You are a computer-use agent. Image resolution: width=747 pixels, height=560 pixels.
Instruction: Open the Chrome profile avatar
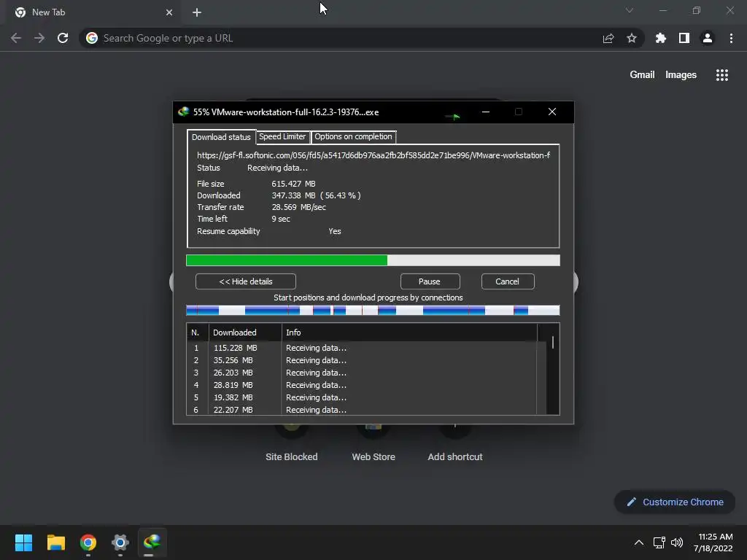click(x=708, y=38)
